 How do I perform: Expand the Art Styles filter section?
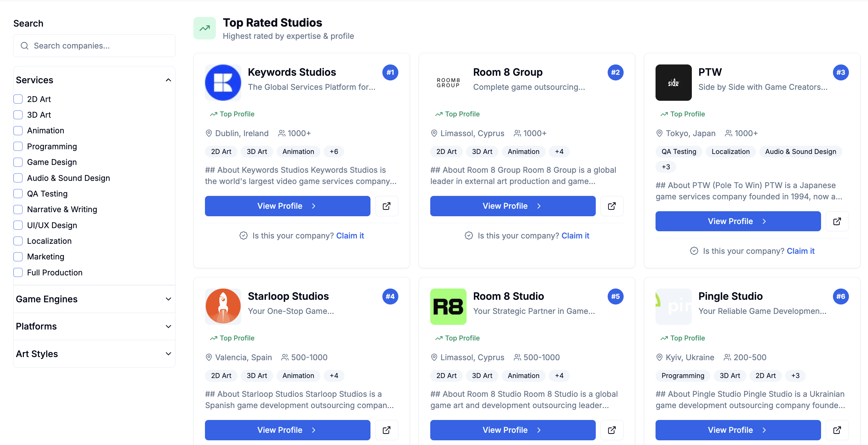pyautogui.click(x=94, y=354)
